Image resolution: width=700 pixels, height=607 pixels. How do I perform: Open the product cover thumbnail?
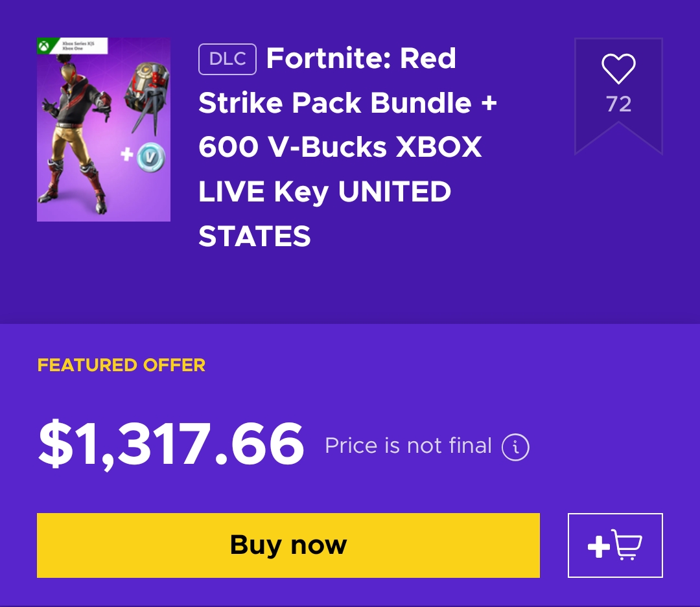(104, 130)
